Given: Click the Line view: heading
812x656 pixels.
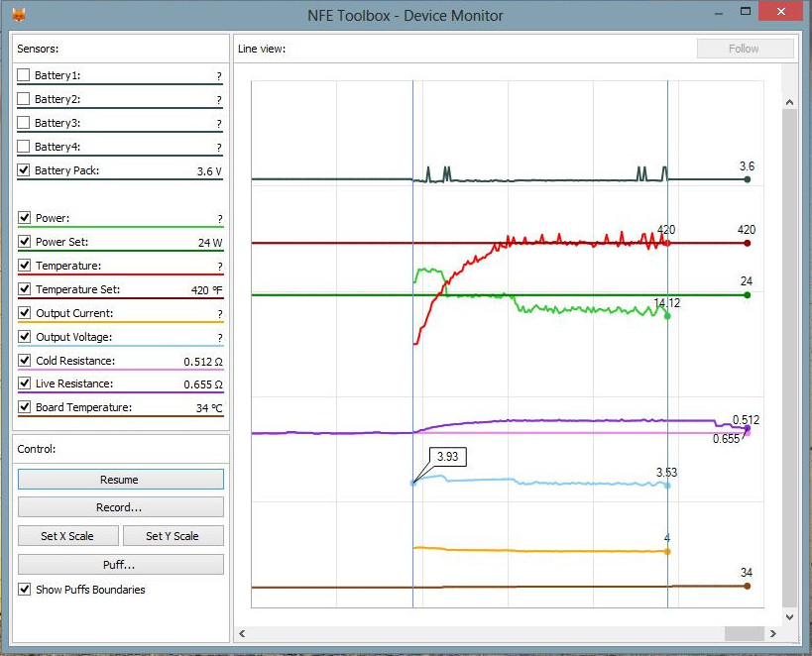Looking at the screenshot, I should 262,49.
